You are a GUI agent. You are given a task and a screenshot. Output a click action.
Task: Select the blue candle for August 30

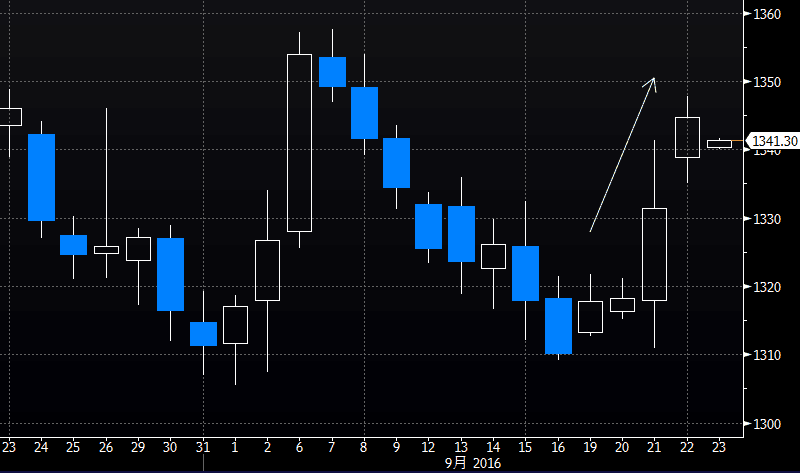tap(170, 274)
